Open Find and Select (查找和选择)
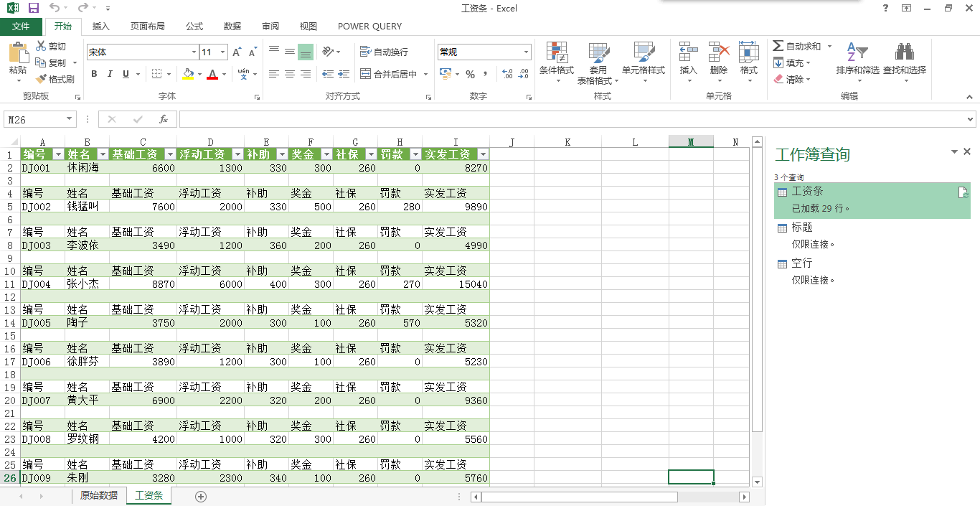This screenshot has height=506, width=980. pos(905,62)
